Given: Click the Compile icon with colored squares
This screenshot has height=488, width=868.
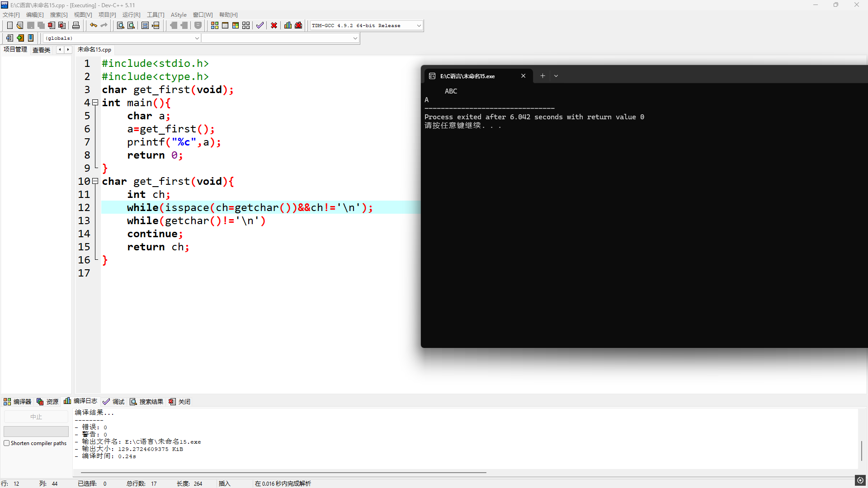Looking at the screenshot, I should click(x=215, y=25).
